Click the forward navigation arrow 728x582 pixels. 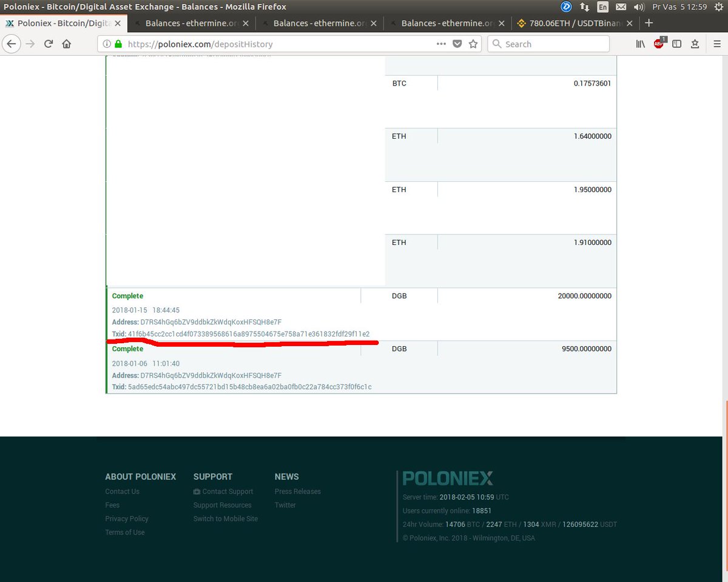30,44
